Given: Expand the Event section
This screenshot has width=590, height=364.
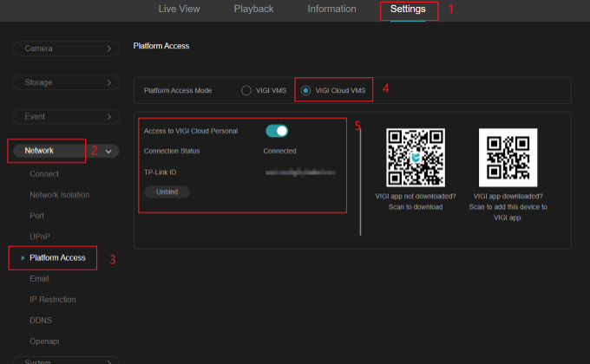Looking at the screenshot, I should tap(66, 116).
